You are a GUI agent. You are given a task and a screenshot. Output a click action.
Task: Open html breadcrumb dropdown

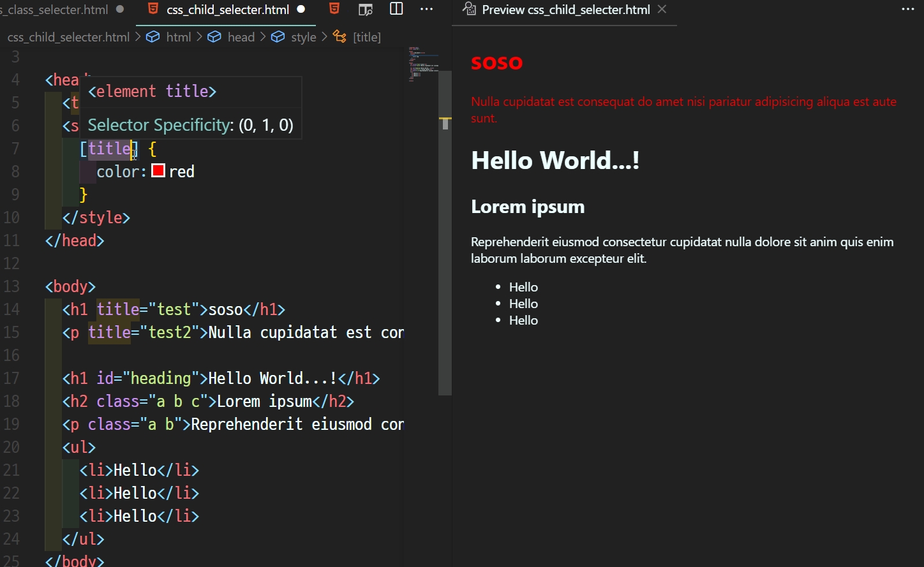click(x=178, y=37)
